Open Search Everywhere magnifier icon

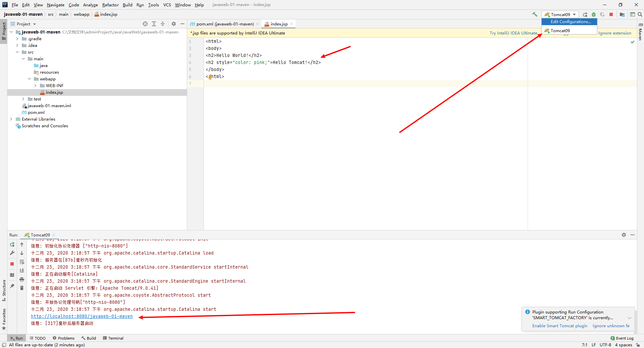pos(640,14)
